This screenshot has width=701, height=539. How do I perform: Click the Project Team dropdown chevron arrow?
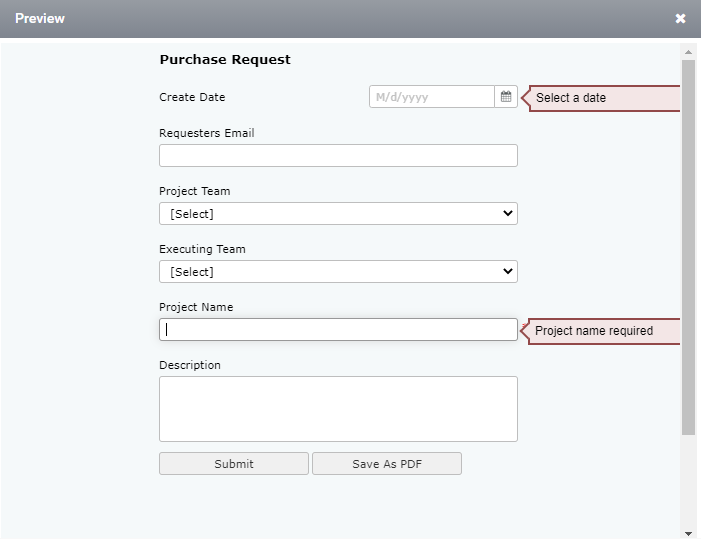tap(507, 213)
